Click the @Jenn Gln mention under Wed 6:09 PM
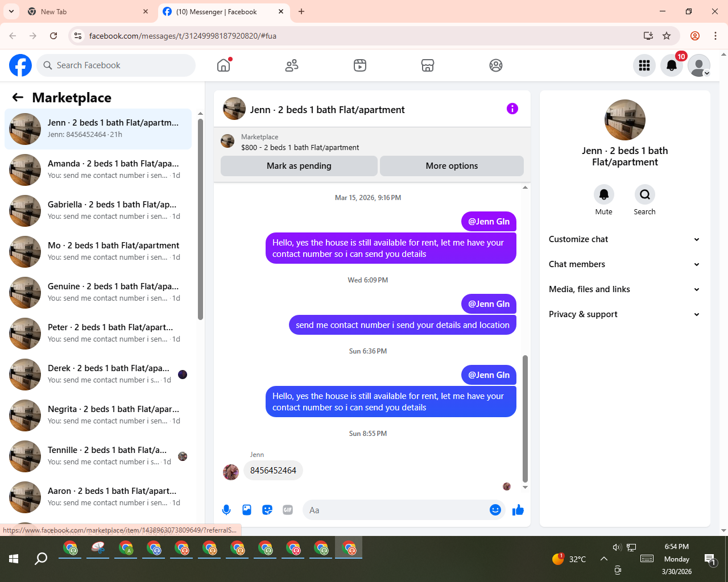728x582 pixels. 489,304
